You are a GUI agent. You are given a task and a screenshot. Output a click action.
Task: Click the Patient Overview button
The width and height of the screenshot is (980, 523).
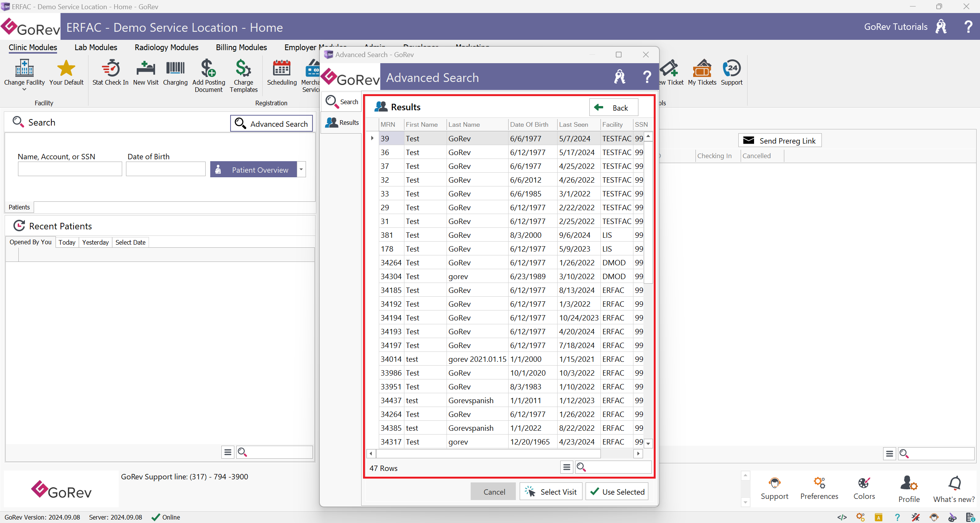[x=254, y=170]
